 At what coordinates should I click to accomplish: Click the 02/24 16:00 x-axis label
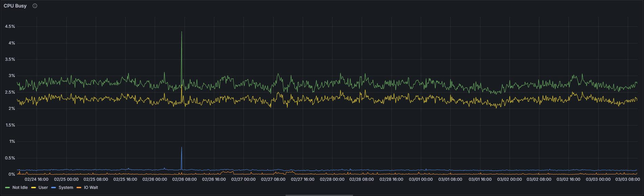37,179
